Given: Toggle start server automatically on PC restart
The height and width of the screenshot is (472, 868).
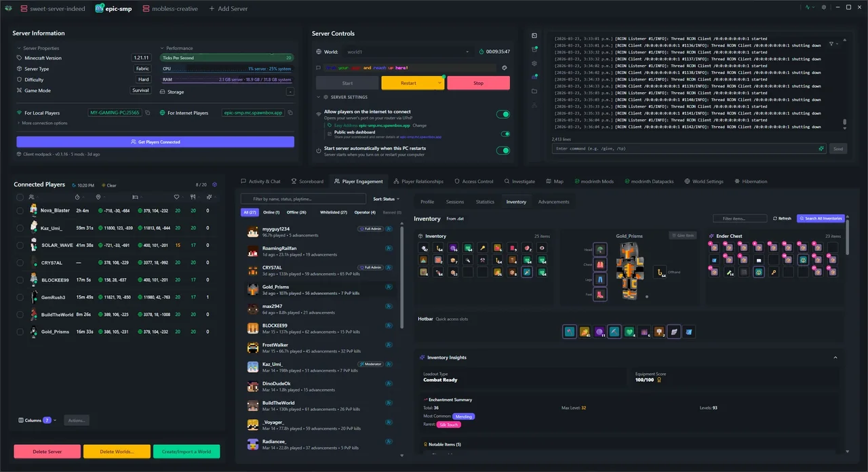Looking at the screenshot, I should point(503,151).
